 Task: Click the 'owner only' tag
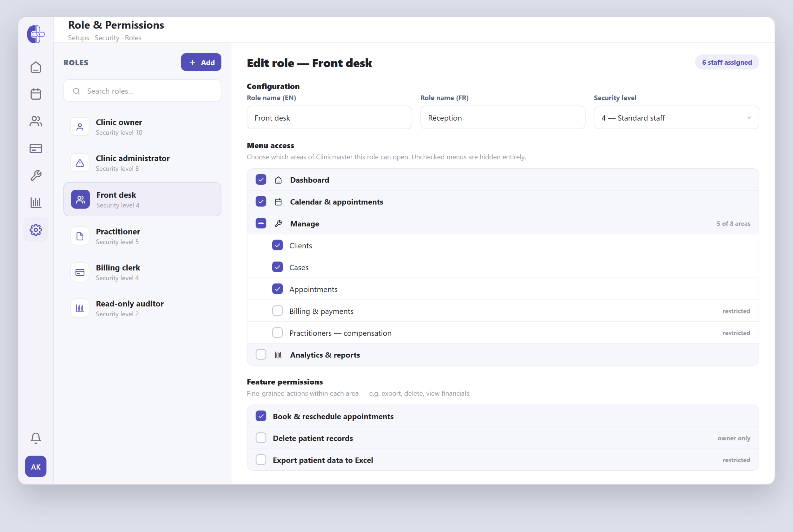coord(734,438)
